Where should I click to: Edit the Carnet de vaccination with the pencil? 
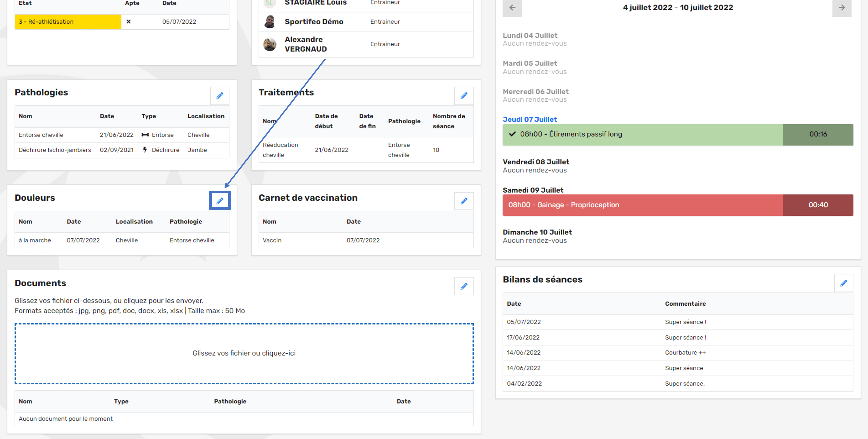coord(464,201)
